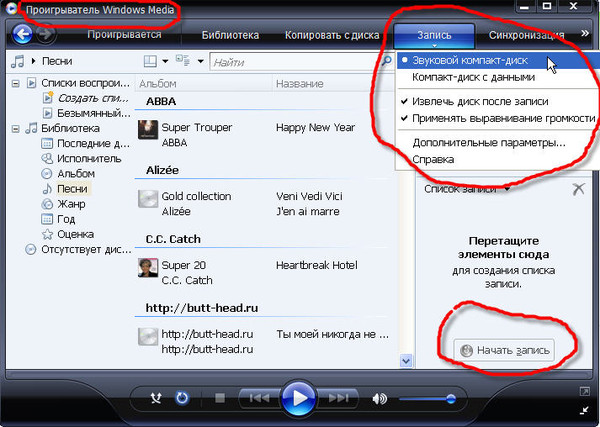Screen dimensions: 600x427
Task: Expand the Песни breadcrumb arrow
Action: point(34,61)
